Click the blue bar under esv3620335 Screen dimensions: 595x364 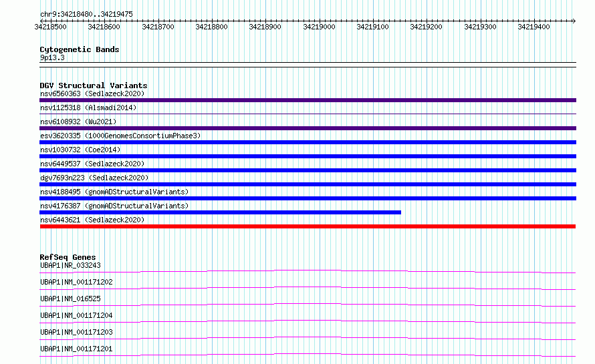click(308, 142)
